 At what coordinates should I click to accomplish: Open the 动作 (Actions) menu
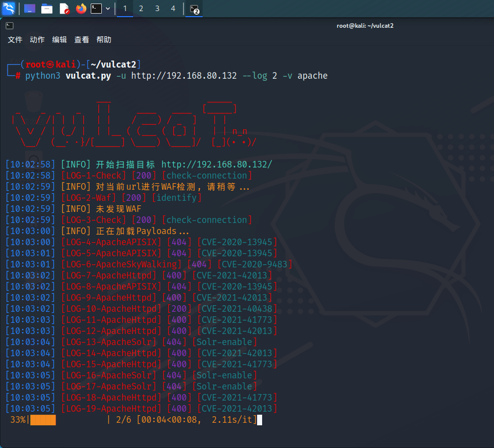point(37,40)
